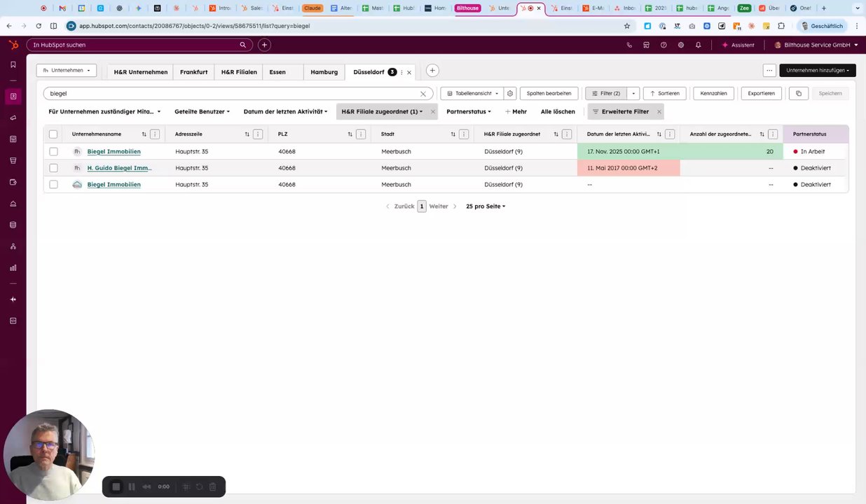This screenshot has height=504, width=866.
Task: Open the Düsseldorf tab's three-dot options
Action: click(x=401, y=72)
